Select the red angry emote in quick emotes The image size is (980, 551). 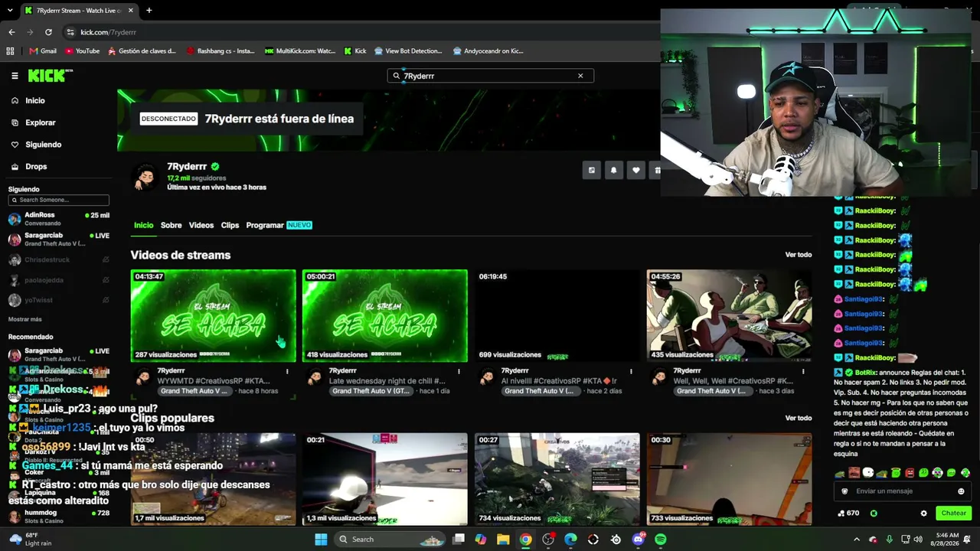[x=910, y=473]
